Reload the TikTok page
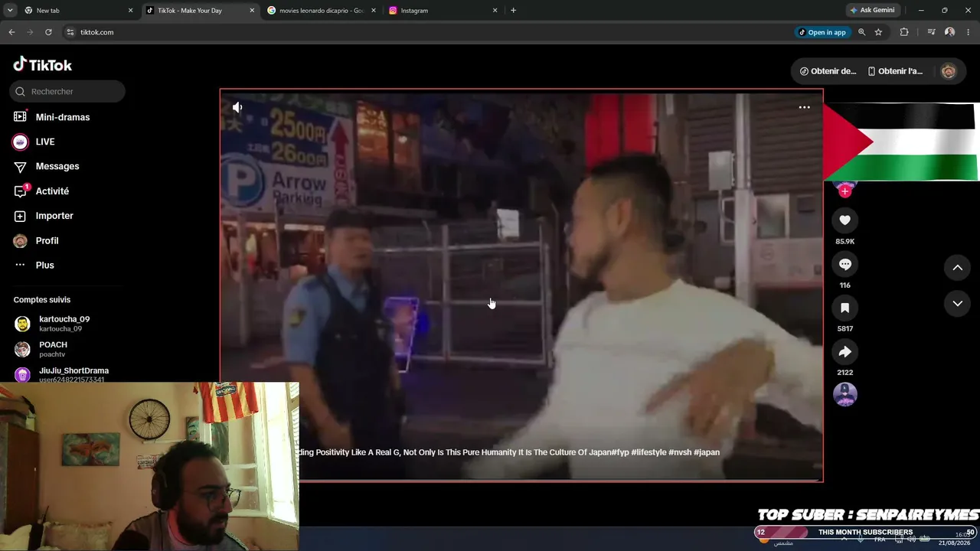This screenshot has width=980, height=551. coord(48,32)
